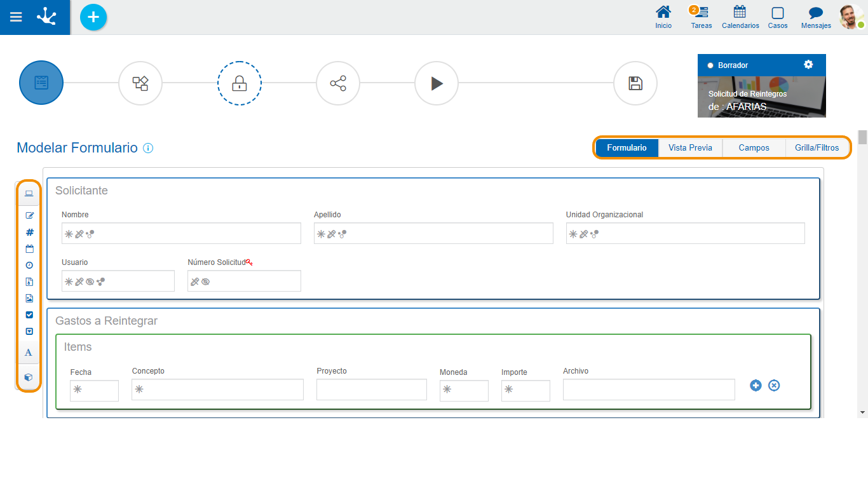This screenshot has height=488, width=868.
Task: Click the save wizard step
Action: [x=635, y=83]
